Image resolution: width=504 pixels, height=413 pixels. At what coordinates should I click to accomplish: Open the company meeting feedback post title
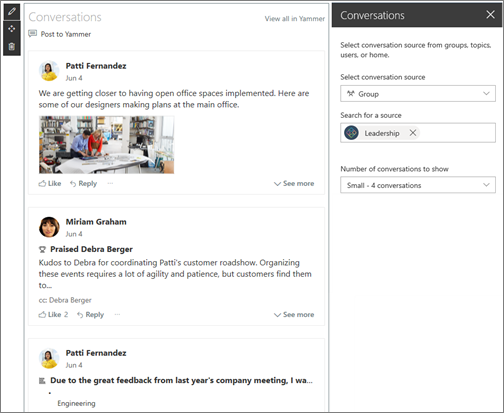click(x=182, y=381)
